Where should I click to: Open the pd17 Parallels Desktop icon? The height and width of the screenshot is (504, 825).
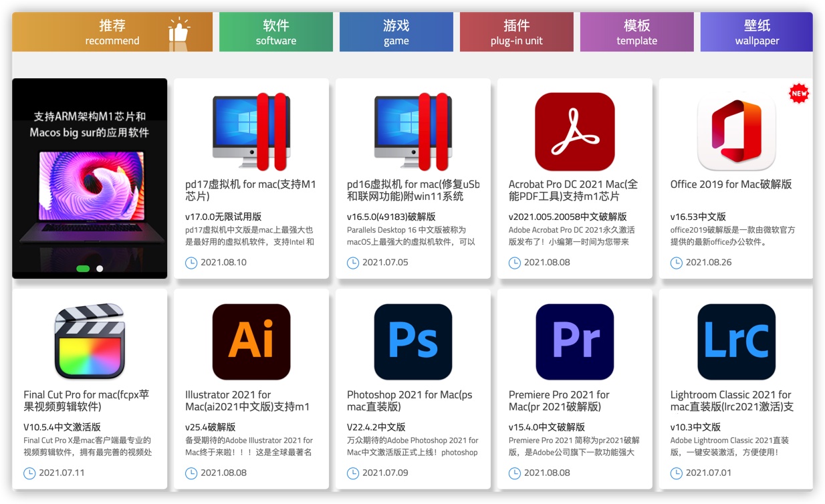point(251,132)
